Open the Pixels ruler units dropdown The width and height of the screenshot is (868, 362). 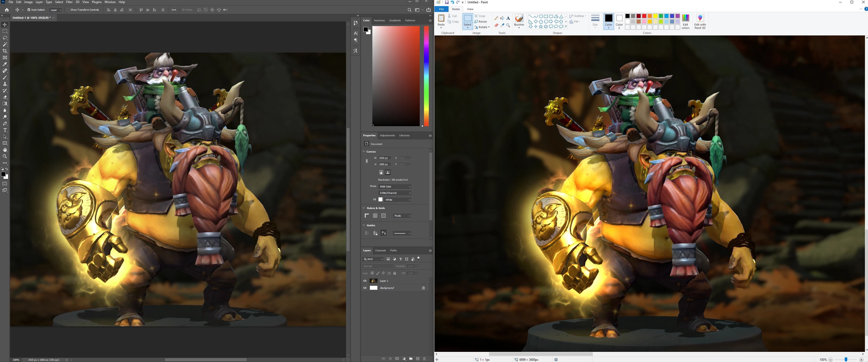[402, 216]
